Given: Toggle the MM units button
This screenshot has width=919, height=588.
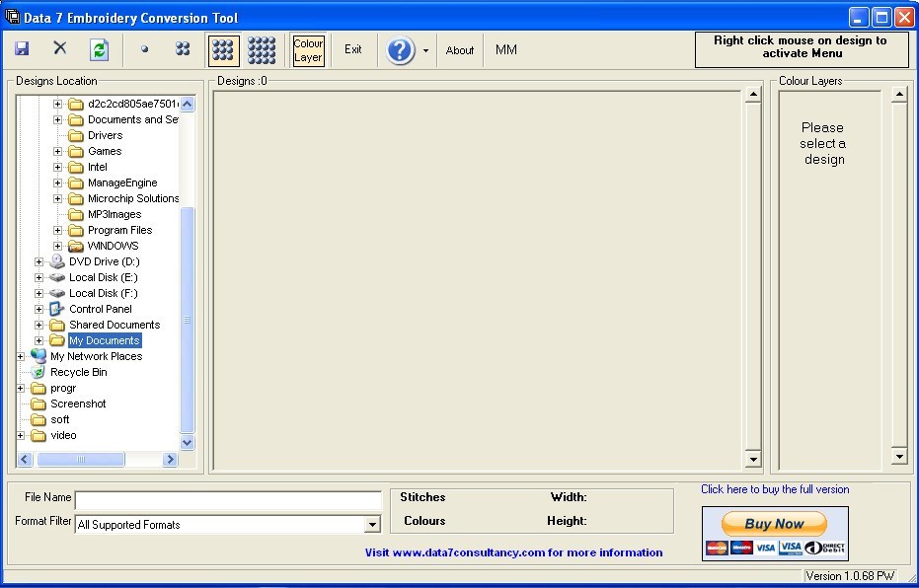Looking at the screenshot, I should click(505, 49).
